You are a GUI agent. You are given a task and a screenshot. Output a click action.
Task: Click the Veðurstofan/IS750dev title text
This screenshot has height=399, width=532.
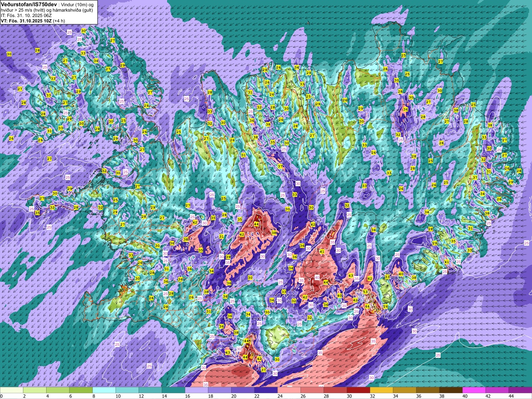click(x=29, y=4)
